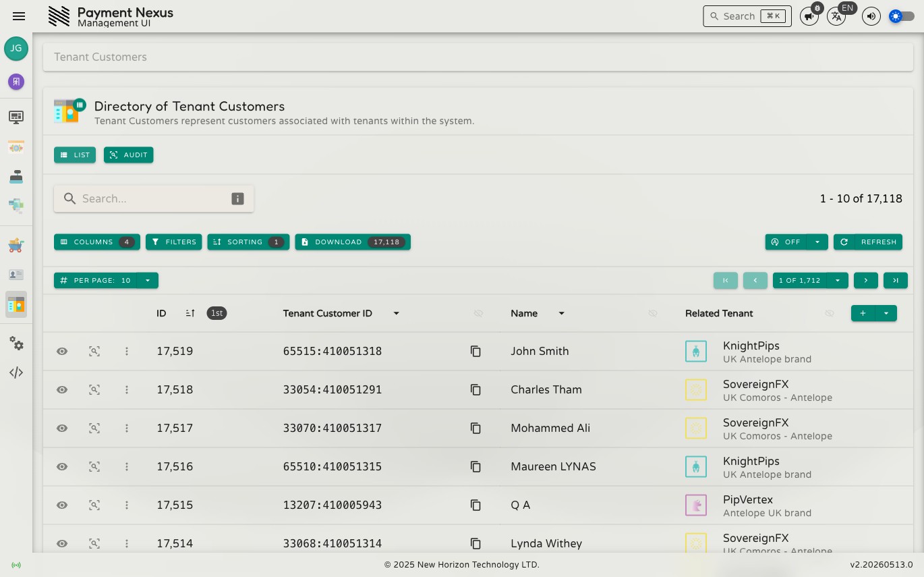Open the language translation selector
Viewport: 924px width, 577px height.
(836, 16)
